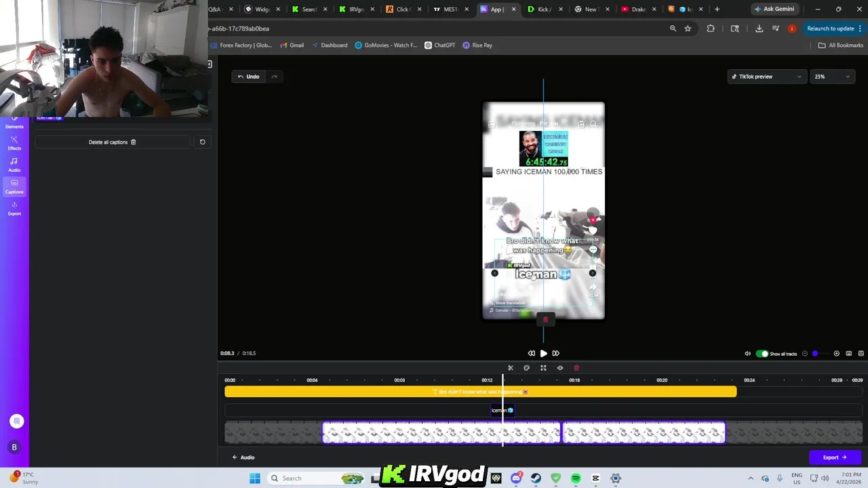Skip backward in the preview
The height and width of the screenshot is (488, 868).
click(531, 353)
